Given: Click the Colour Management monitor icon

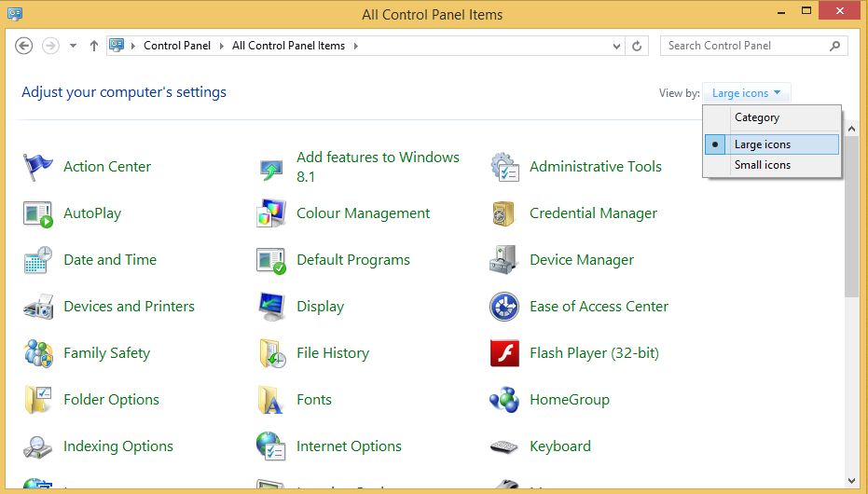Looking at the screenshot, I should point(271,213).
